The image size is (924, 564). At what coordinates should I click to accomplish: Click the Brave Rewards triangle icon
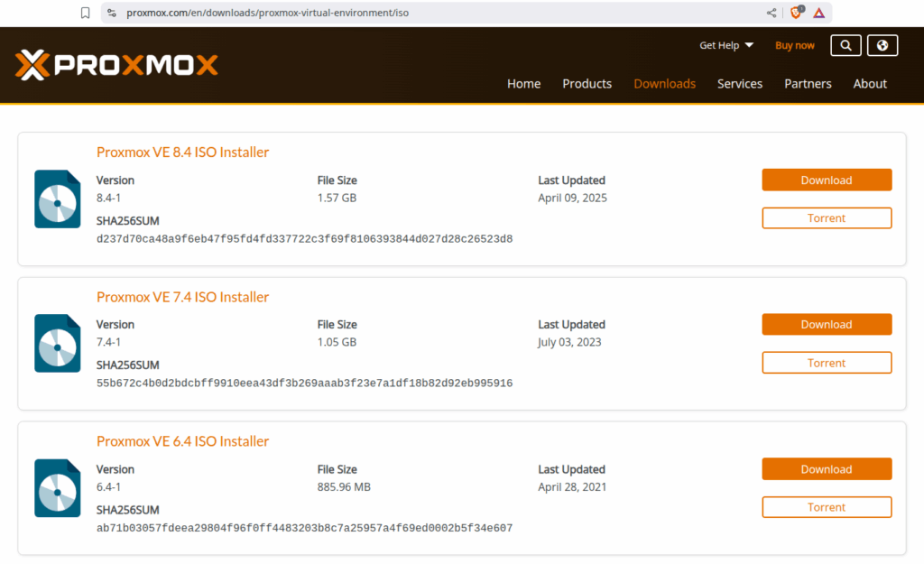coord(819,13)
